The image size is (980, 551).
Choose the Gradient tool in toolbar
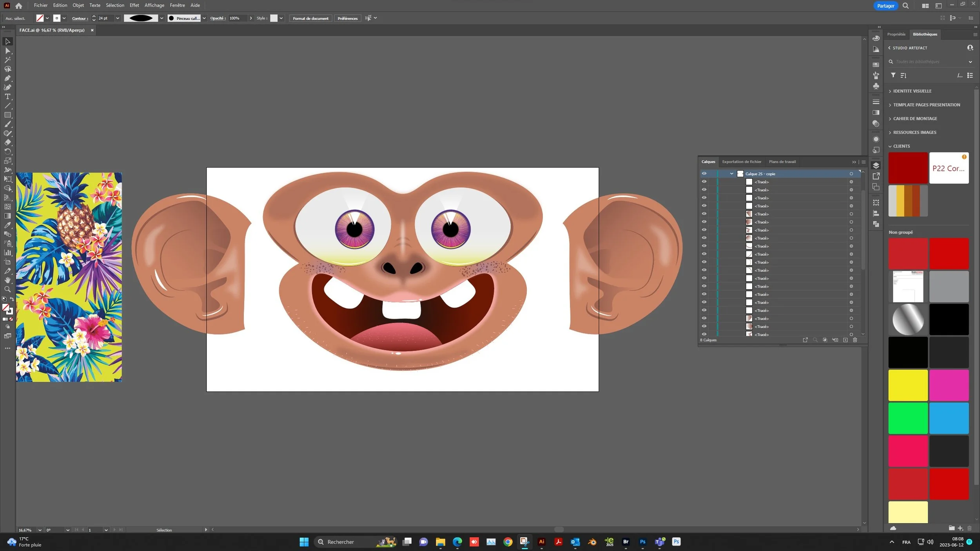pyautogui.click(x=7, y=216)
